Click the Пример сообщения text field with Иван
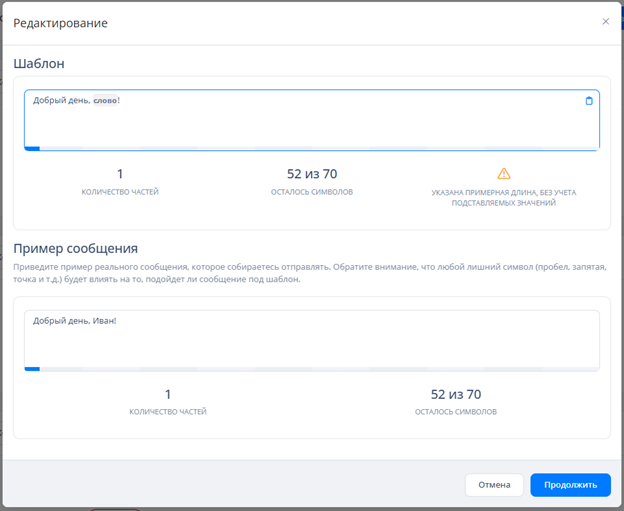624x511 pixels. click(311, 338)
